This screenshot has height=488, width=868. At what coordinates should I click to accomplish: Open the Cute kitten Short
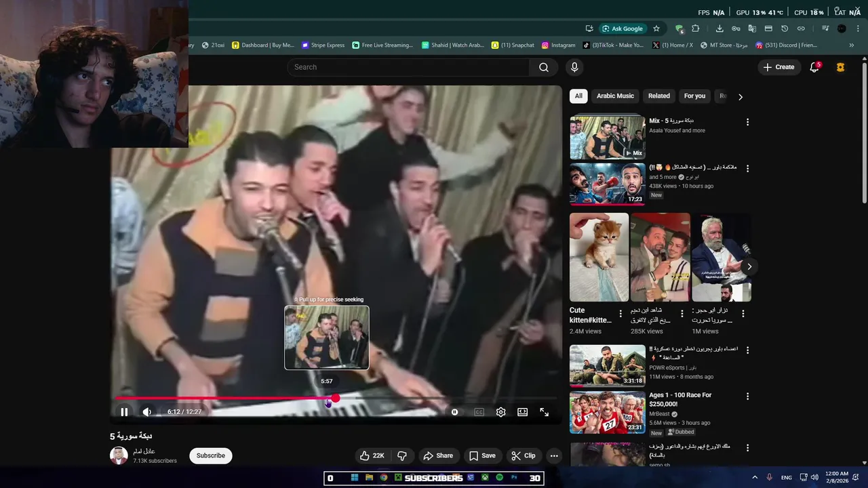[599, 258]
